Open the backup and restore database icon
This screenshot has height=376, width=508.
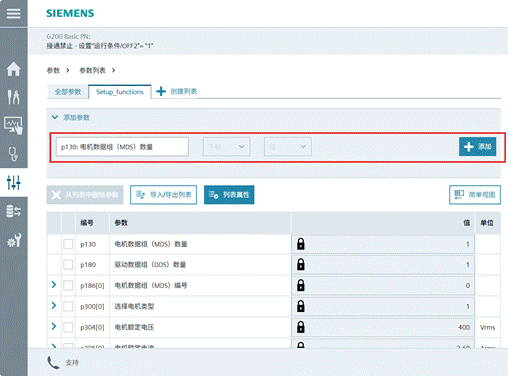tap(14, 211)
